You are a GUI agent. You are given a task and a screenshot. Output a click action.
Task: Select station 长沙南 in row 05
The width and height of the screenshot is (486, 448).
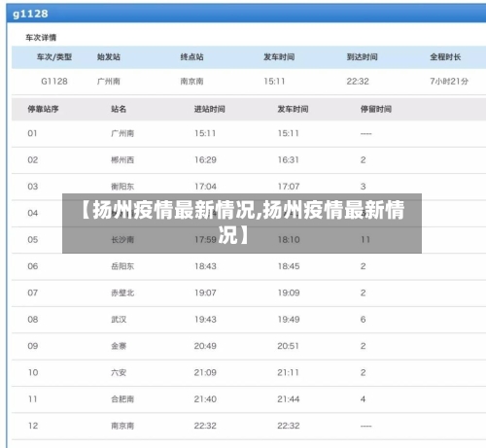(122, 239)
